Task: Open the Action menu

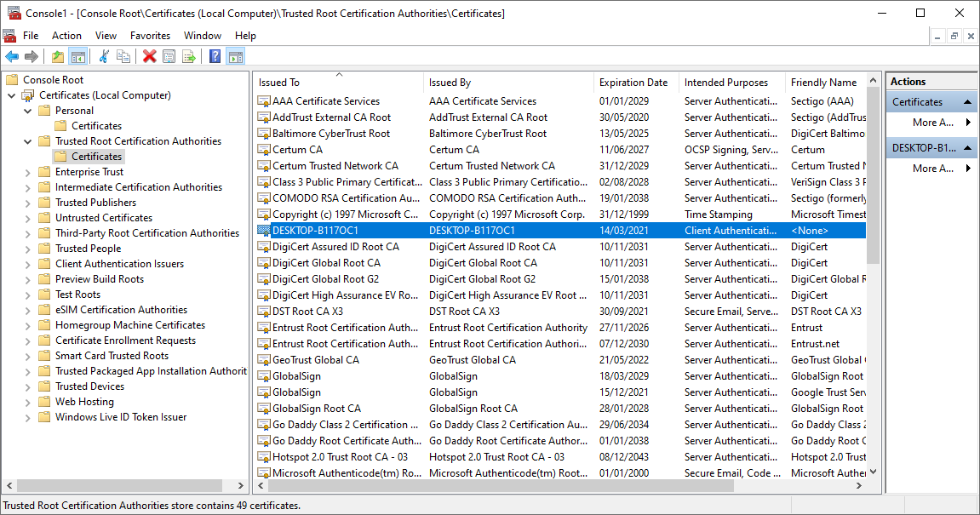Action: click(66, 36)
